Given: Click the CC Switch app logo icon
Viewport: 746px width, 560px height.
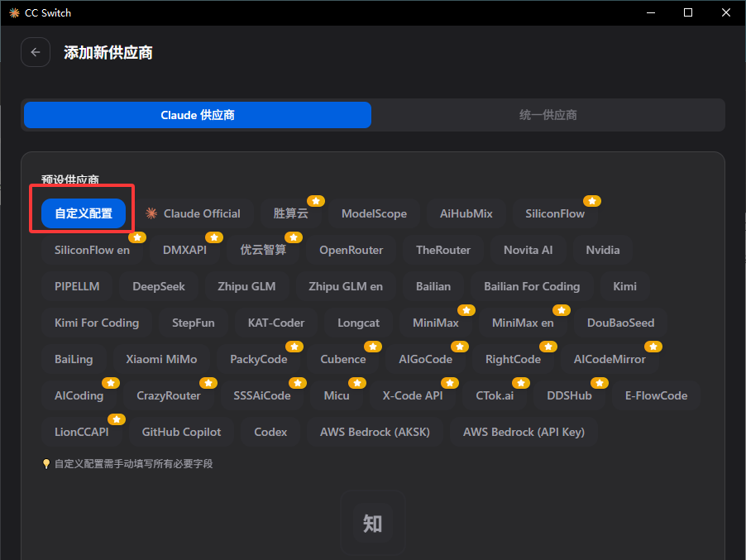Looking at the screenshot, I should 14,13.
